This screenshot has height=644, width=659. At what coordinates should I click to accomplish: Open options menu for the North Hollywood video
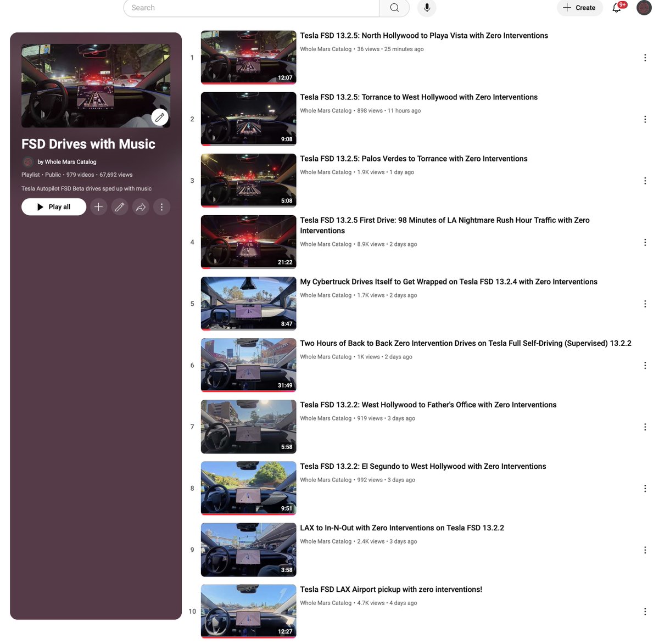point(645,58)
